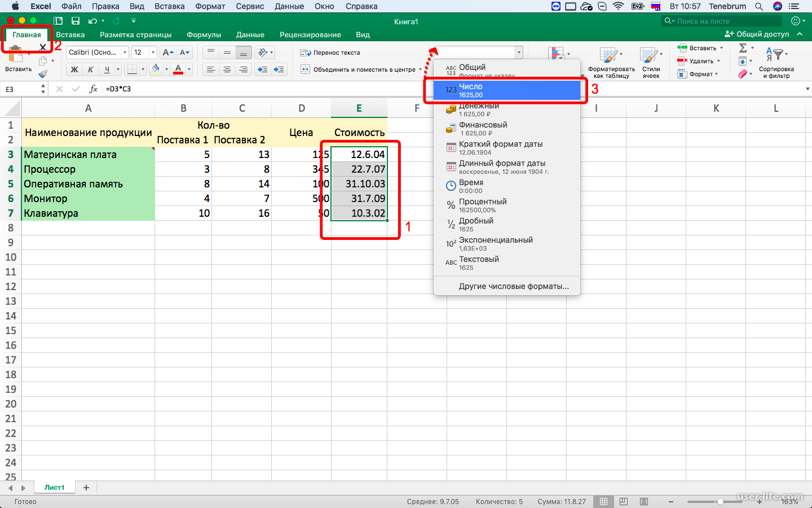
Task: Increase font size with the large A icon
Action: coord(168,52)
